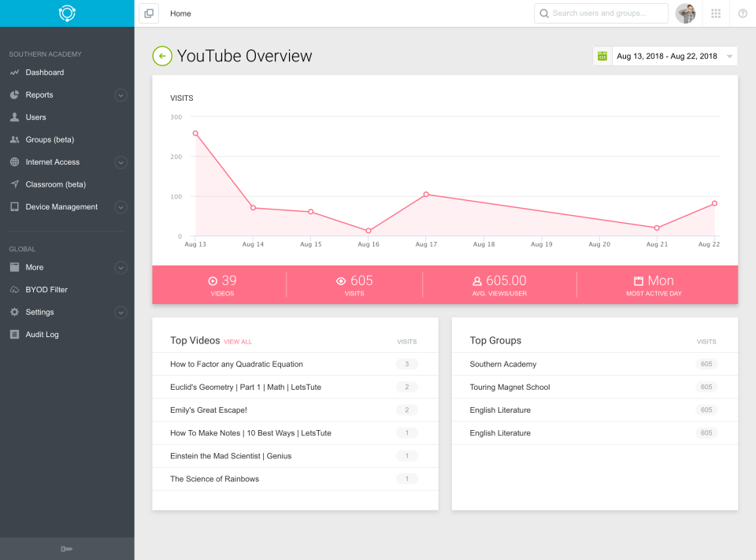Click the Aug 14 data point on chart

(x=253, y=208)
